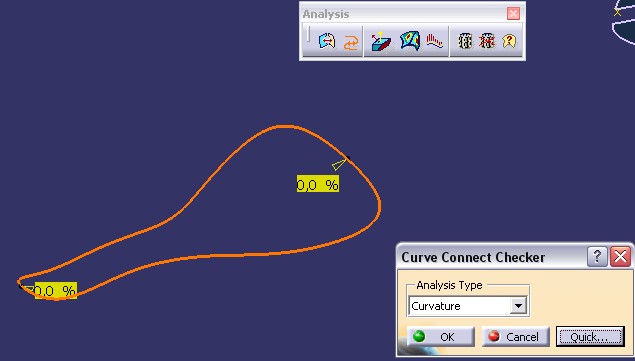The image size is (635, 361).
Task: Confirm with the OK button
Action: tap(441, 337)
